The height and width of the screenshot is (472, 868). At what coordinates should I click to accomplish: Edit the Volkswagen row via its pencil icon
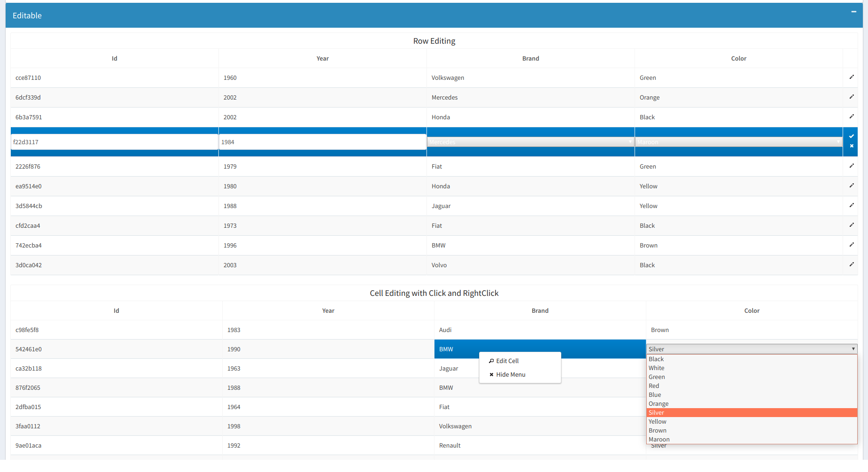click(x=852, y=77)
